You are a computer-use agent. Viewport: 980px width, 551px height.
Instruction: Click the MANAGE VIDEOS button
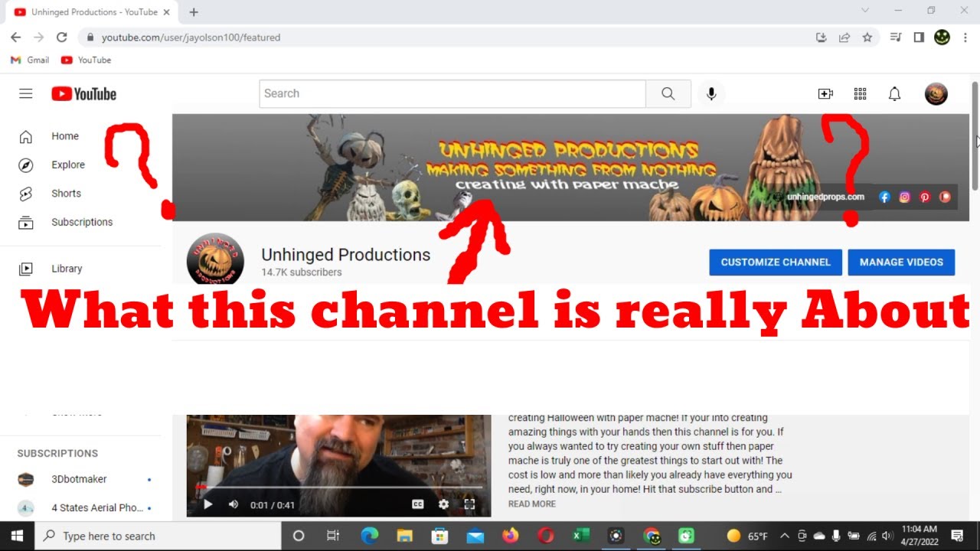click(x=901, y=262)
